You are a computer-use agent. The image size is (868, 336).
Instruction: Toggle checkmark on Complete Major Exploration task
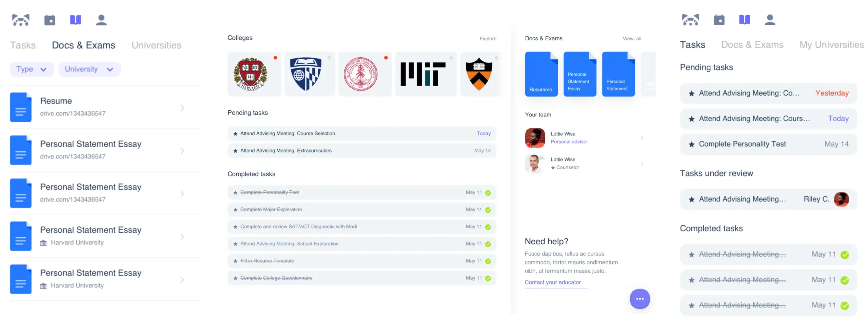(x=488, y=210)
